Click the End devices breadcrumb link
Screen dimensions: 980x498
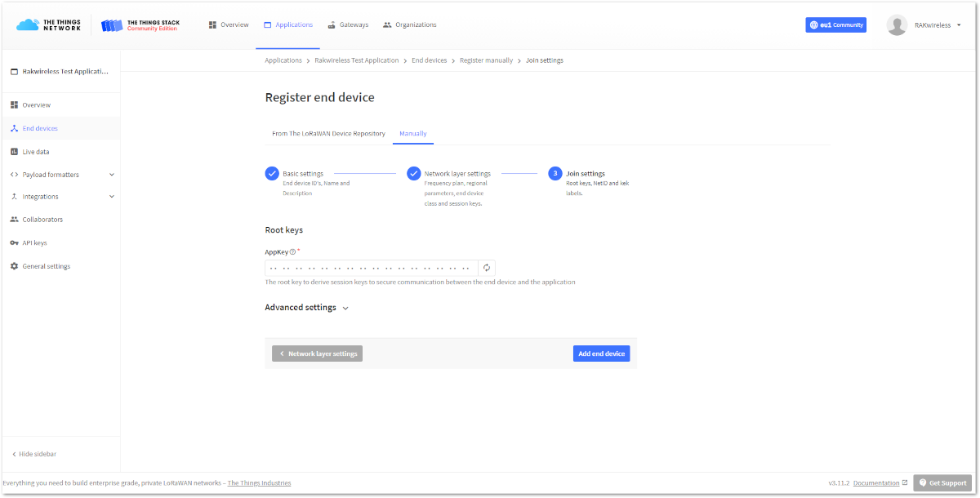point(430,60)
